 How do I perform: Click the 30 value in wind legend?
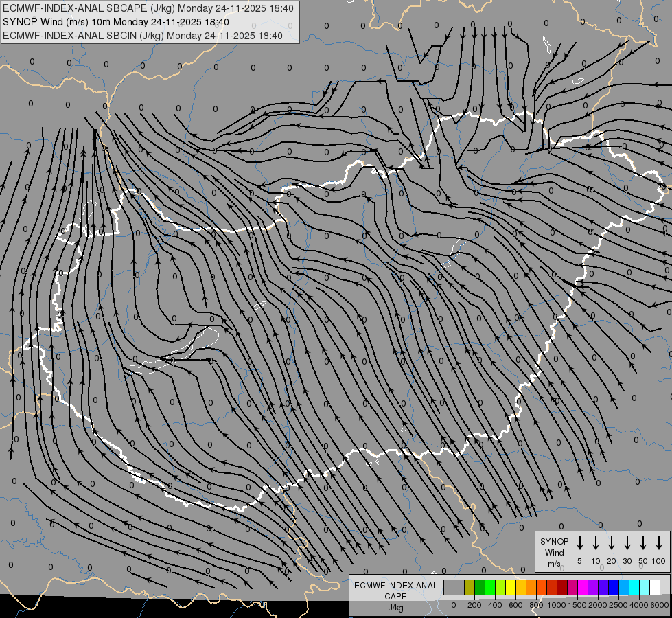(627, 561)
